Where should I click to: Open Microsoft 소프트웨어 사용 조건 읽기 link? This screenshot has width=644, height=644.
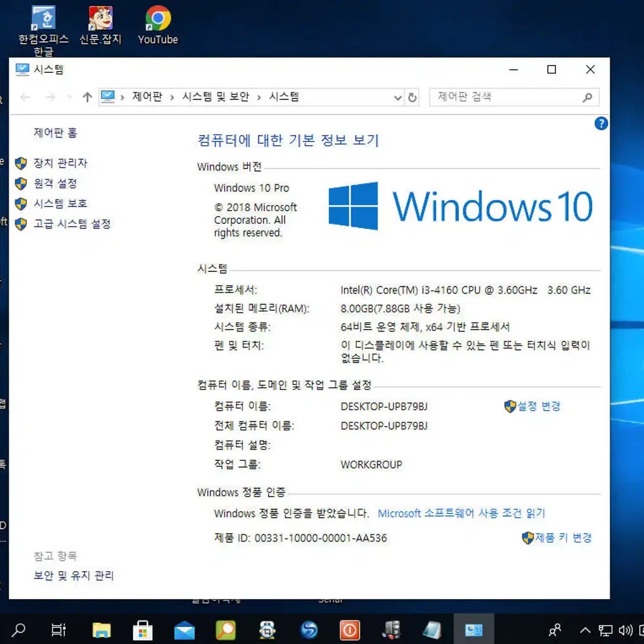(x=461, y=513)
